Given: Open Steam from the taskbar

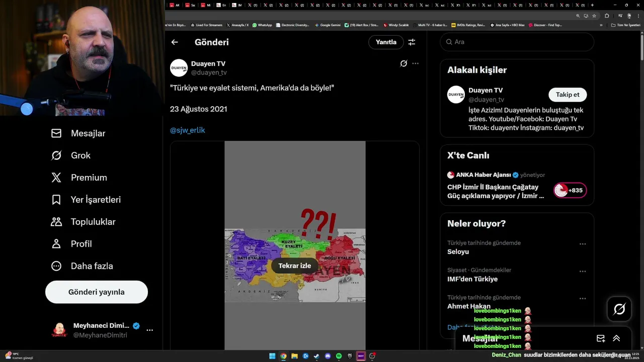Looking at the screenshot, I should click(316, 356).
